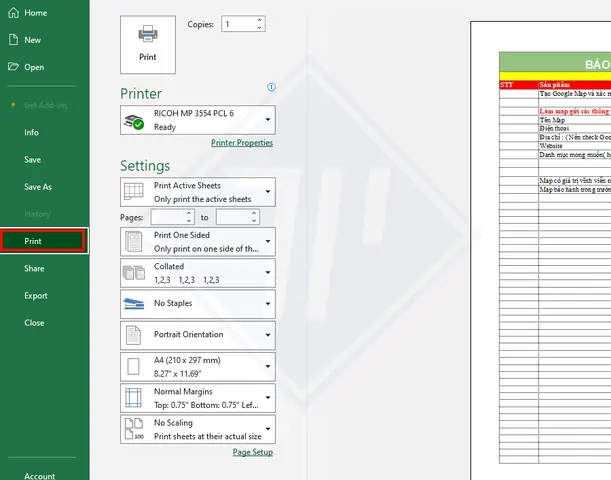Screen dimensions: 611x480
Task: Open the A4 paper size dropdown
Action: pos(198,367)
